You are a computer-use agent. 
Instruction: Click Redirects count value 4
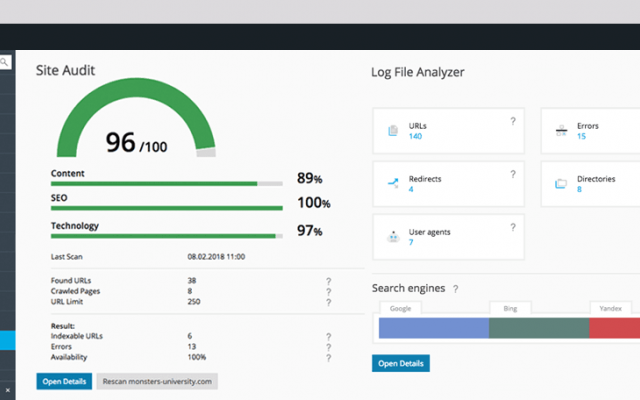pyautogui.click(x=411, y=189)
